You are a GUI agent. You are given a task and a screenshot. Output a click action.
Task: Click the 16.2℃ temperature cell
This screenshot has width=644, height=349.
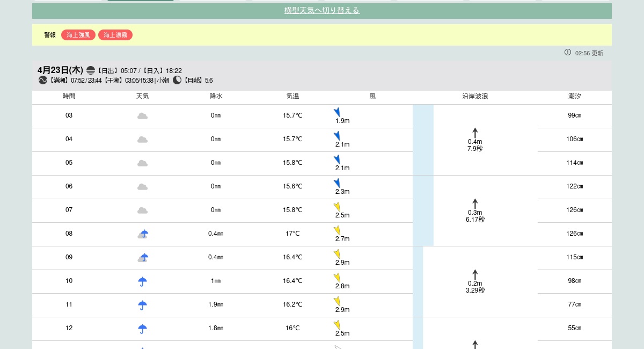point(292,304)
